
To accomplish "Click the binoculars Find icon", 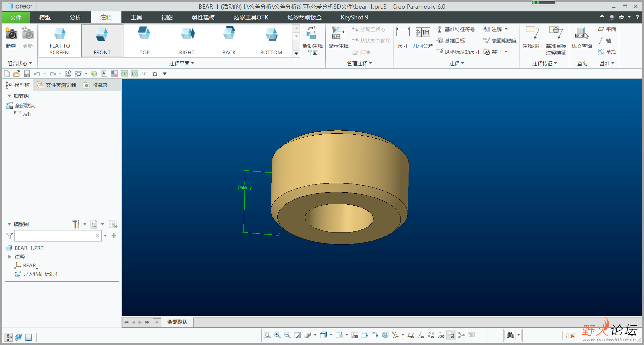I will coord(510,335).
